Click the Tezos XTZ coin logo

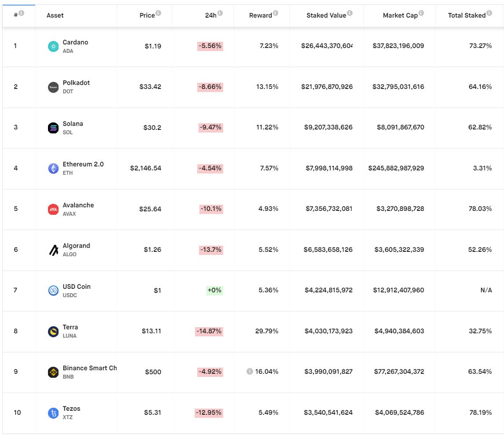[53, 413]
